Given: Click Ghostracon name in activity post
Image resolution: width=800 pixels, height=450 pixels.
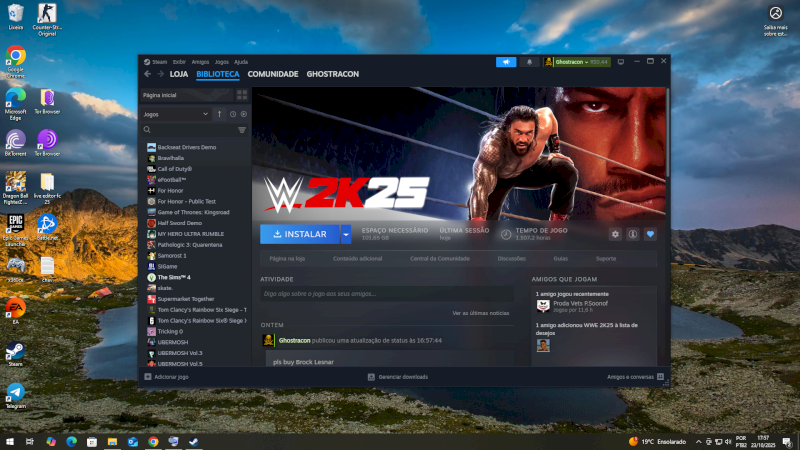Looking at the screenshot, I should pyautogui.click(x=294, y=340).
